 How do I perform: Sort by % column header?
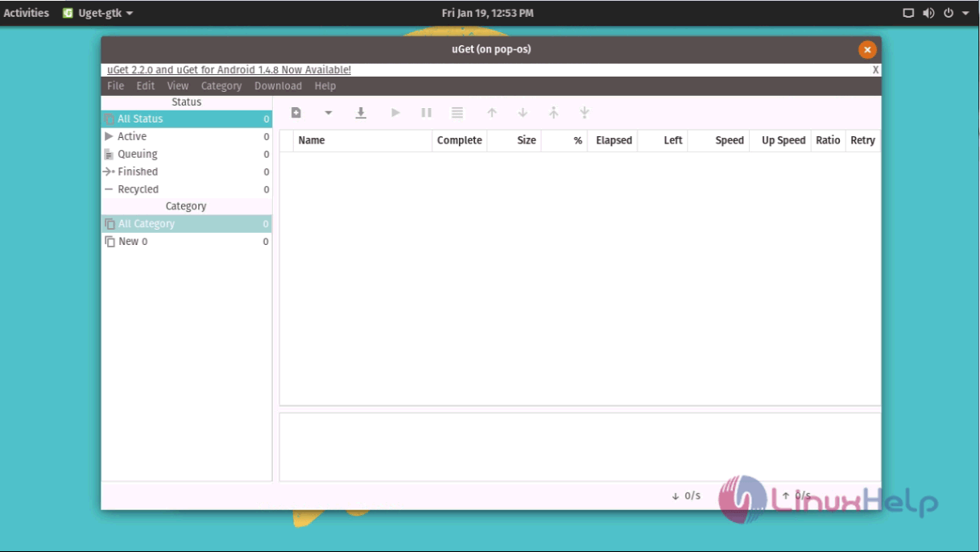[x=564, y=140]
